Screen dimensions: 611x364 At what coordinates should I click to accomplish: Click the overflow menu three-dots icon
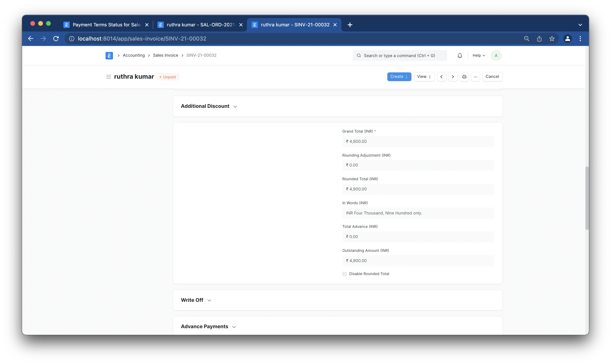pyautogui.click(x=475, y=77)
